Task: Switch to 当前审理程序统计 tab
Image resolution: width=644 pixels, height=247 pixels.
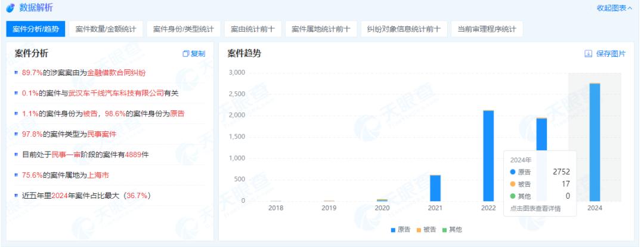Action: 486,29
